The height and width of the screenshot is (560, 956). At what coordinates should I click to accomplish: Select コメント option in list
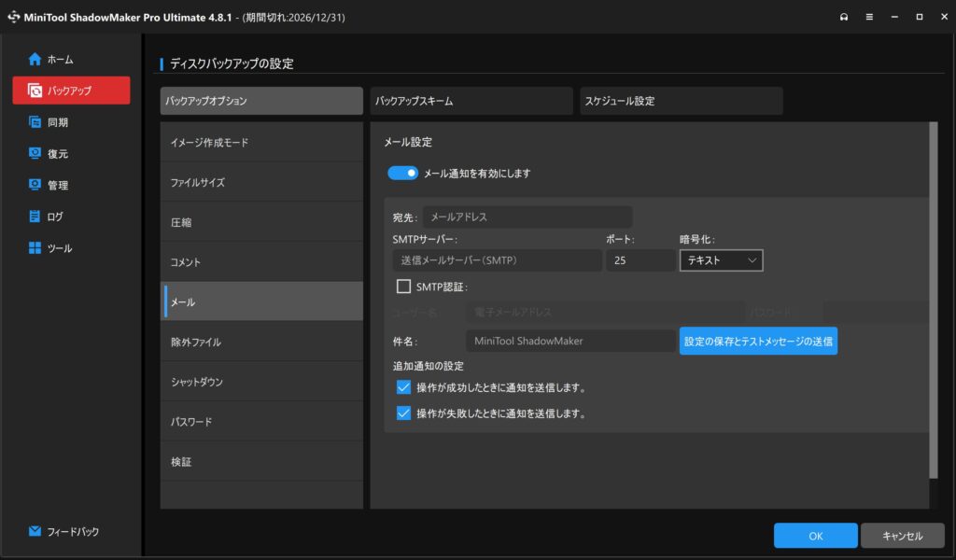tap(261, 262)
